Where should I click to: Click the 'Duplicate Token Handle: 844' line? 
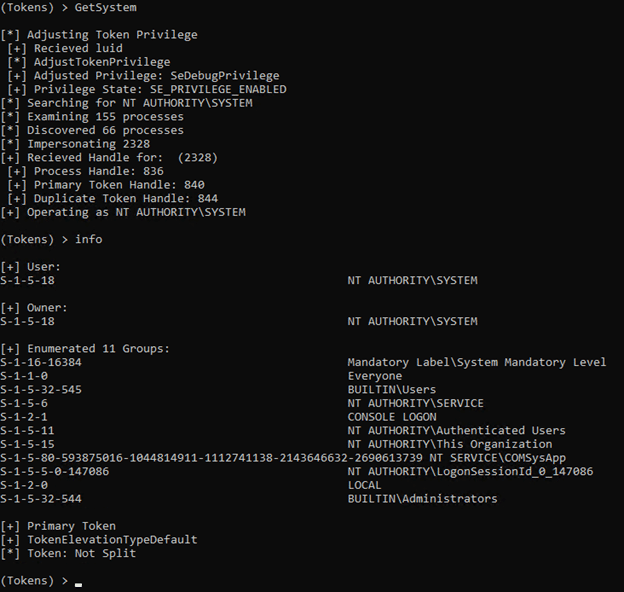(x=113, y=199)
